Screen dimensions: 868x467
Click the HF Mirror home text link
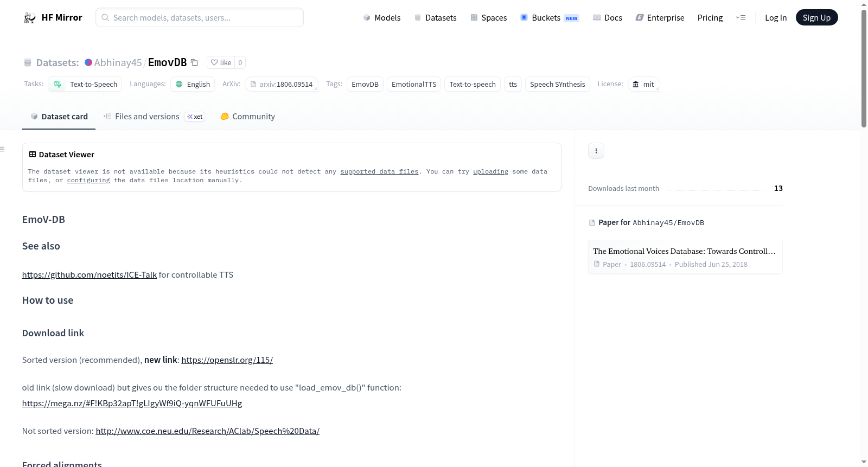click(x=62, y=17)
